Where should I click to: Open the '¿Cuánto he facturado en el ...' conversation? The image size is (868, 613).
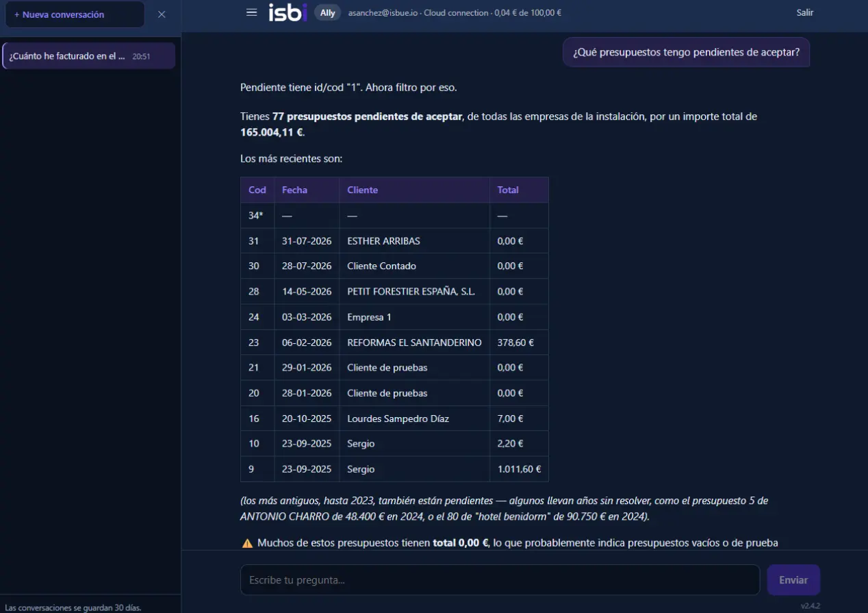click(88, 56)
